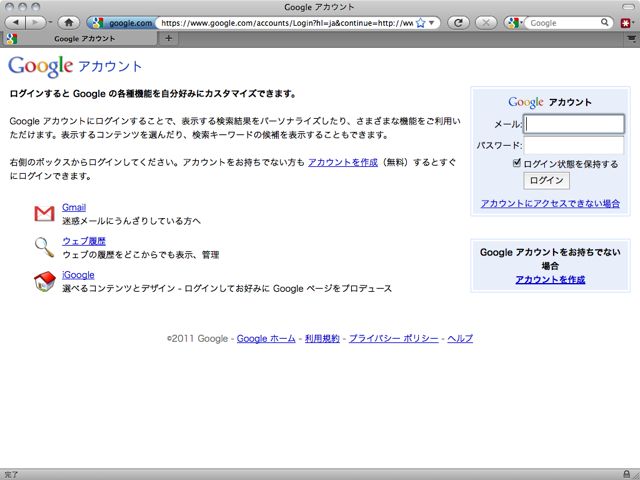Open the history dropdown next to forward button
The image size is (640, 480).
click(50, 22)
